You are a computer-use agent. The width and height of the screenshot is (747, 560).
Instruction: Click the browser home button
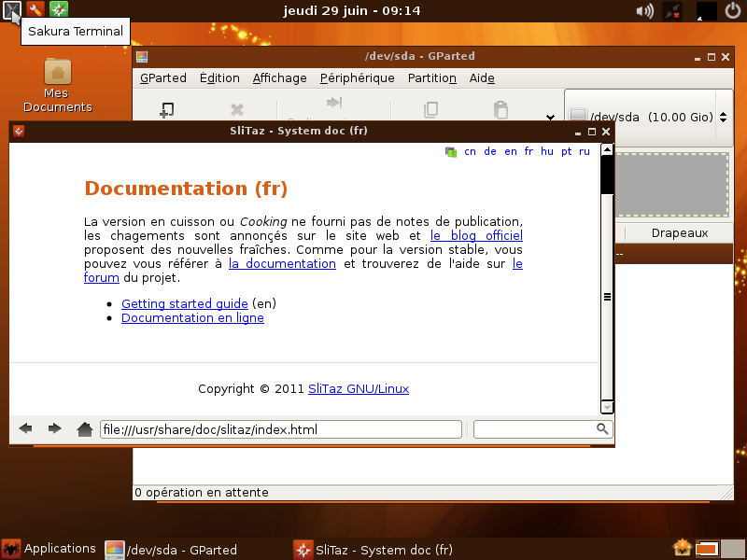[85, 429]
